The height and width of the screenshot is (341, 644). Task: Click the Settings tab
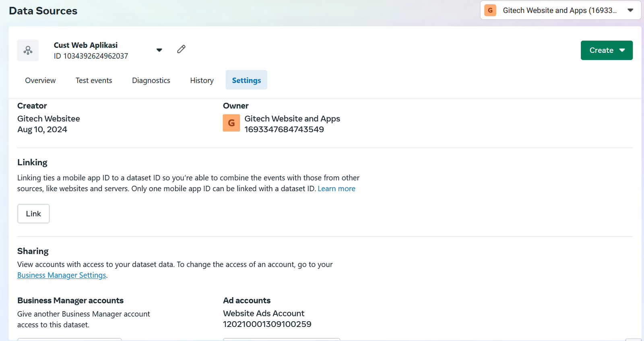246,80
